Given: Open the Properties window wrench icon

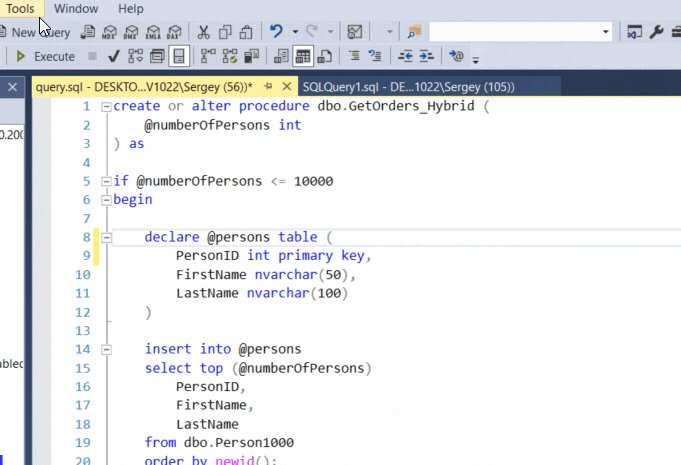Looking at the screenshot, I should (x=656, y=32).
